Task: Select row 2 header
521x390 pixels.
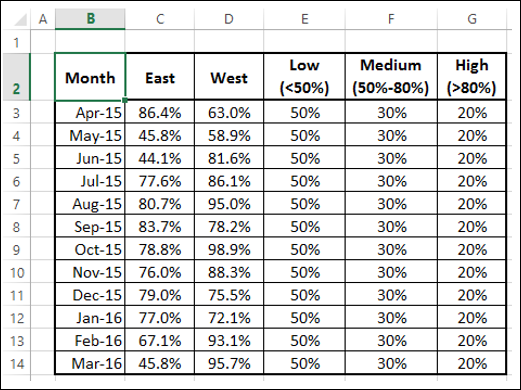Action: (x=16, y=77)
